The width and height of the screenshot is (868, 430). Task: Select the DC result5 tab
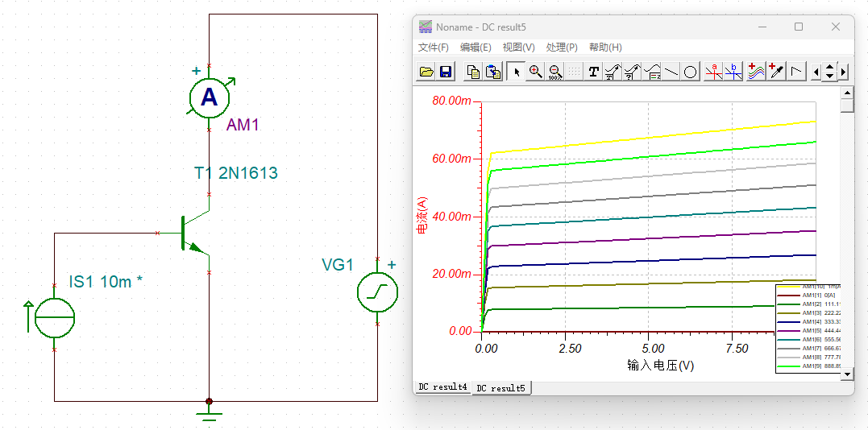point(500,388)
